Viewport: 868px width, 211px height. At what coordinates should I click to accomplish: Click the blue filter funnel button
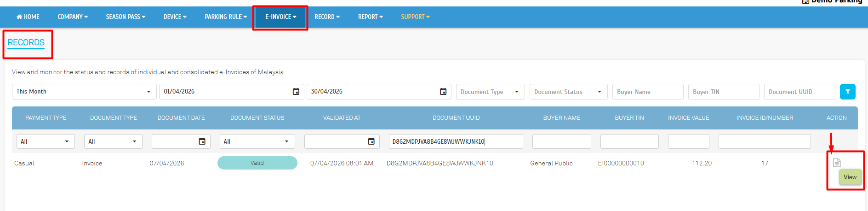pyautogui.click(x=847, y=92)
